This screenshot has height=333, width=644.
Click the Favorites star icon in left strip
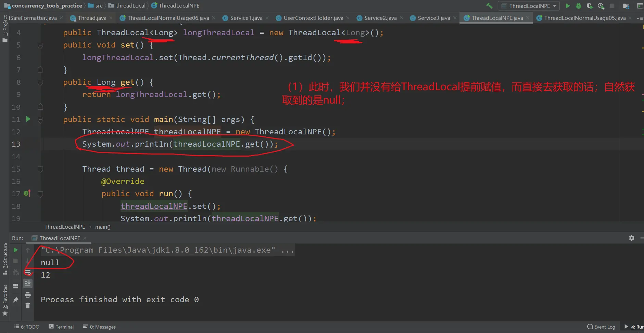tap(5, 314)
